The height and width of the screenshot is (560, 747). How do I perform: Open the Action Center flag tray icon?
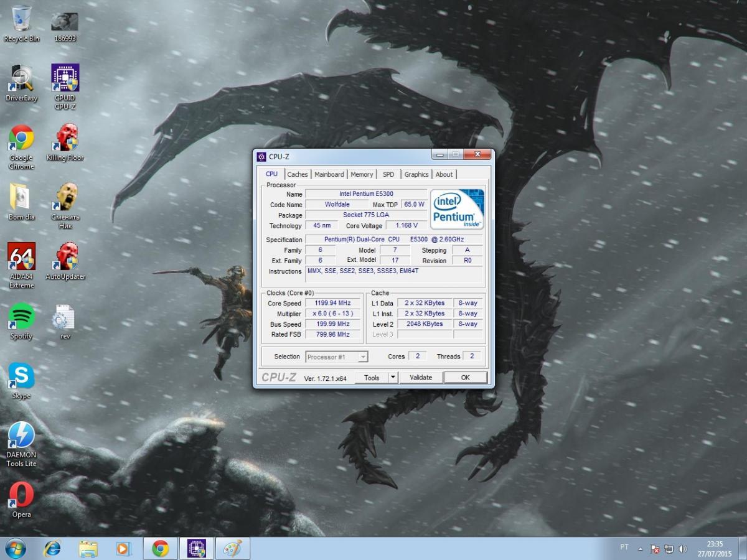[x=655, y=549]
